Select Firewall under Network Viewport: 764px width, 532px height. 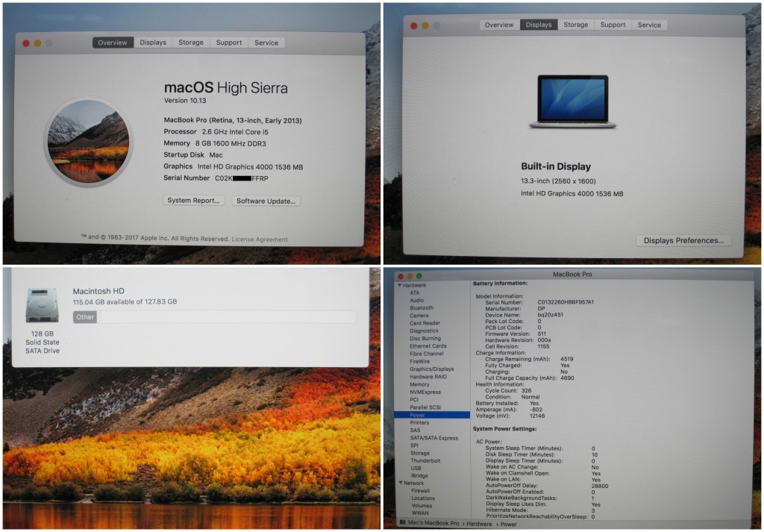point(420,491)
